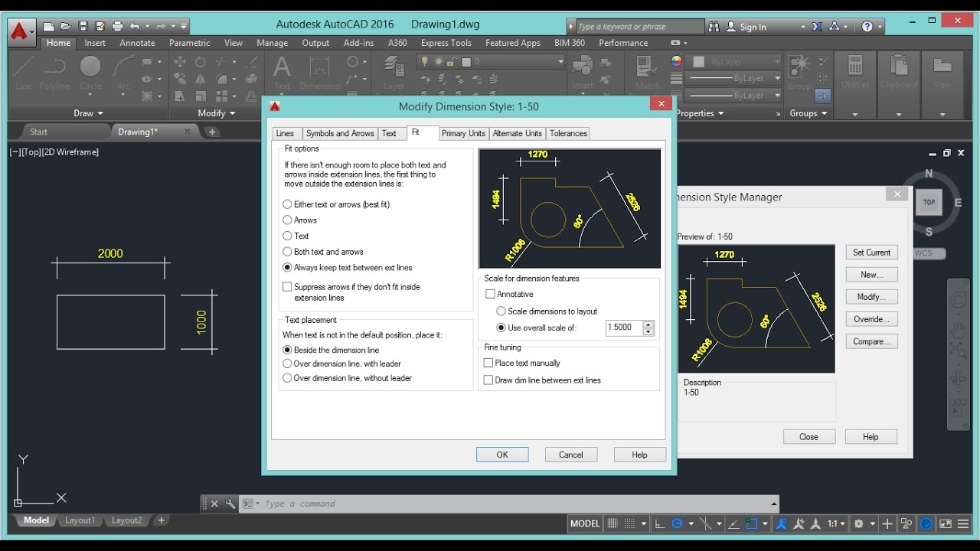Screen dimensions: 980x551
Task: Click the Clean Screen icon in status bar
Action: pos(946,523)
